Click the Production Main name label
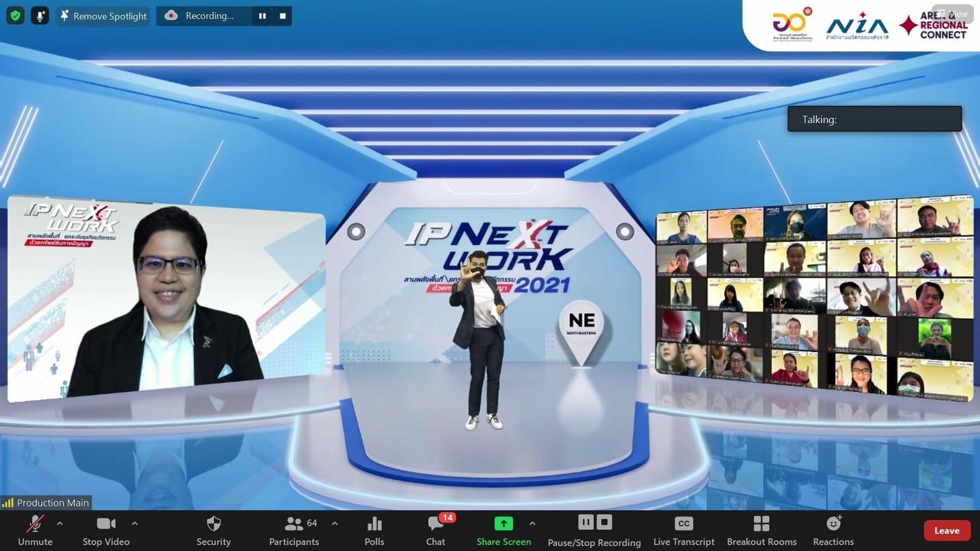The width and height of the screenshot is (980, 551). point(46,503)
